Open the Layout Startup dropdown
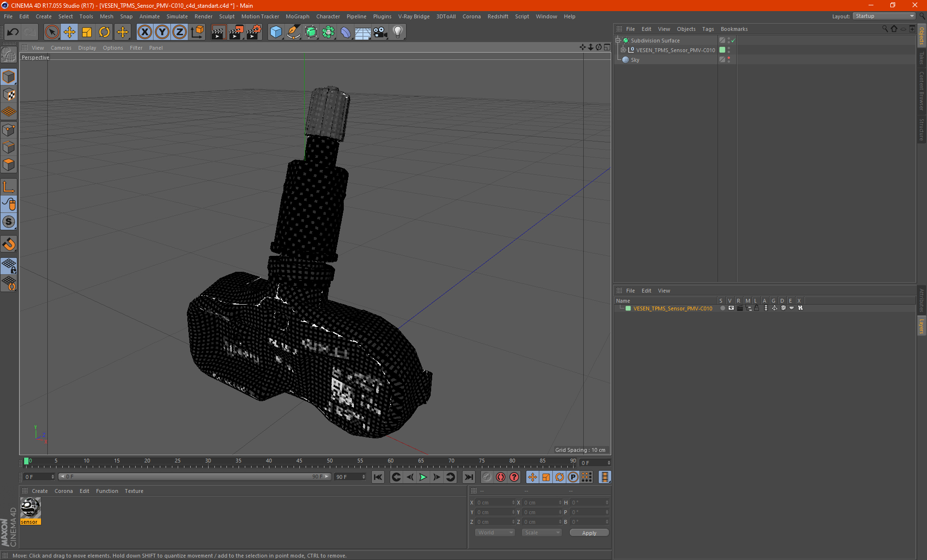 [x=884, y=16]
